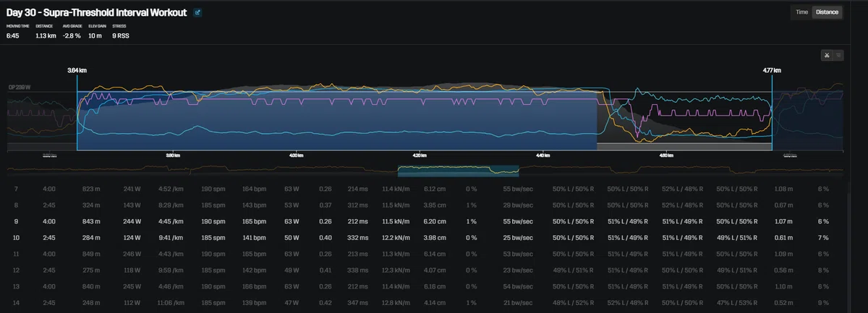
Task: Click the highlighted range in the mini overview chart
Action: tap(459, 171)
